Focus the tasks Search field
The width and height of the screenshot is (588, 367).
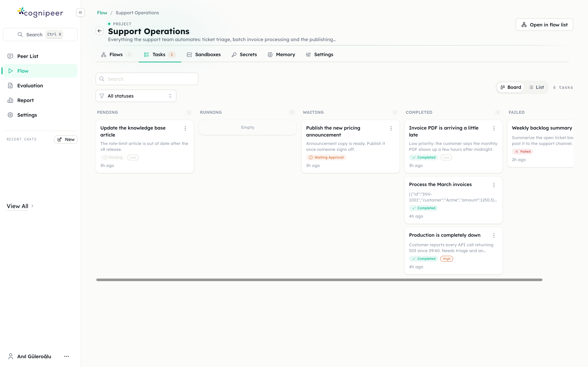tap(147, 79)
